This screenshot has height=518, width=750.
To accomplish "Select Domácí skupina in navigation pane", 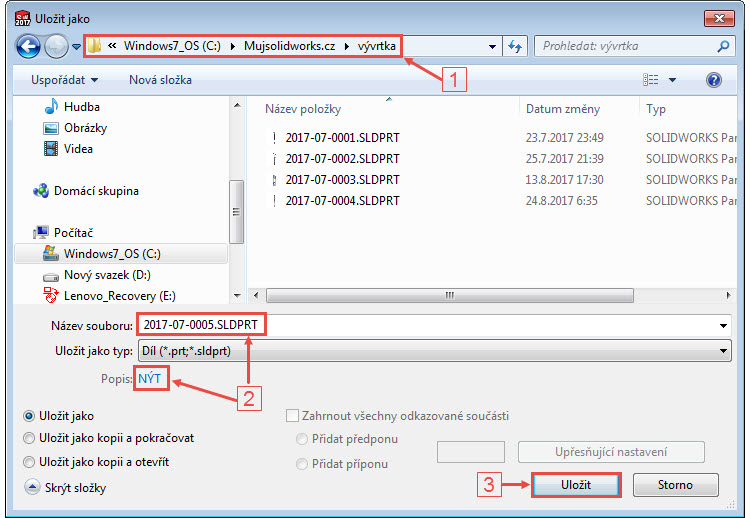I will coord(96,191).
